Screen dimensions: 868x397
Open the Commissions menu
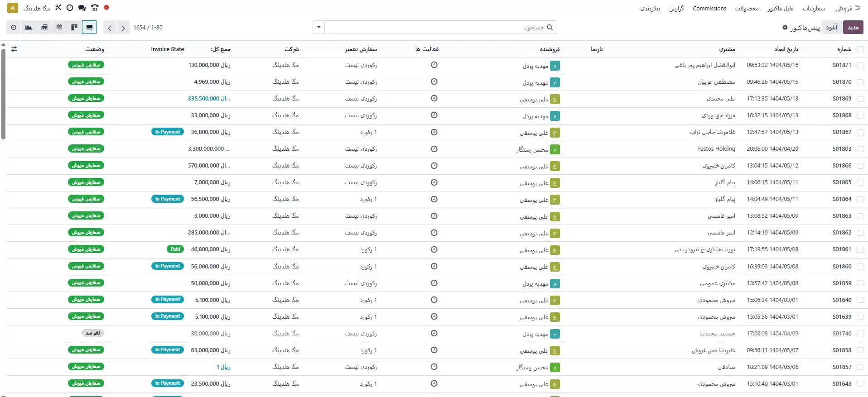[709, 9]
